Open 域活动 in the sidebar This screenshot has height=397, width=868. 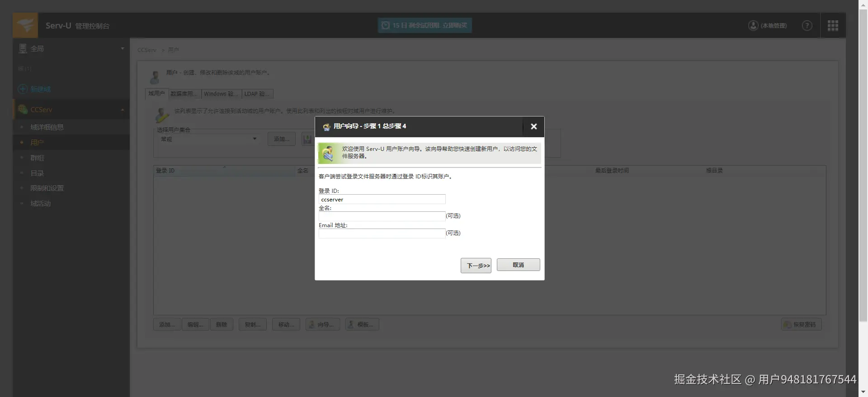click(x=41, y=204)
